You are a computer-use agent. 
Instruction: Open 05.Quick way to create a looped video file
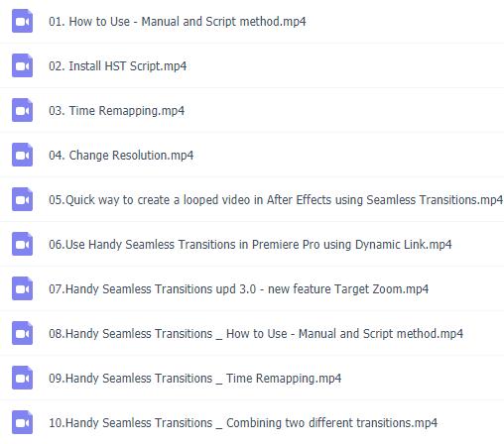276,200
